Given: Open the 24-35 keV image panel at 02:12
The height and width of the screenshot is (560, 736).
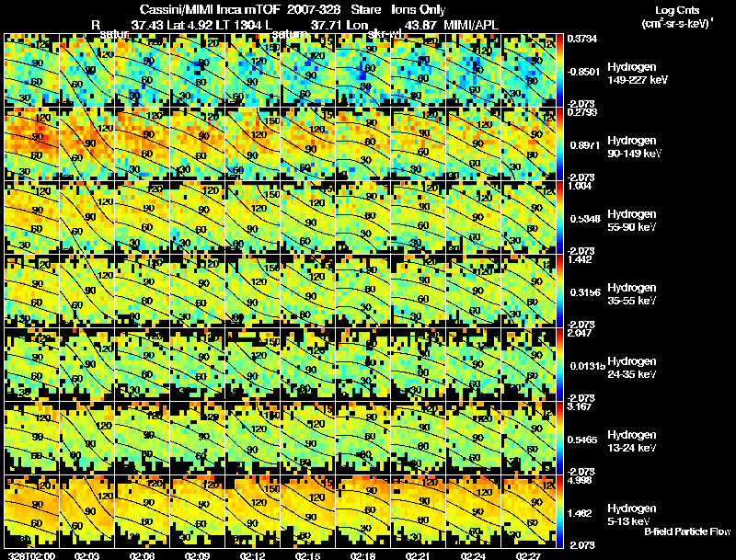Looking at the screenshot, I should coord(252,365).
